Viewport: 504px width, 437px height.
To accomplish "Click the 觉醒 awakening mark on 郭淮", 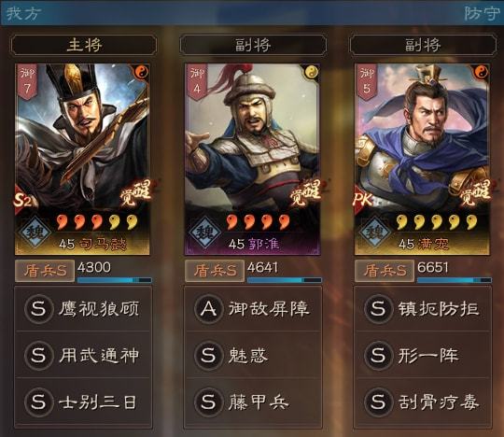I will coord(306,193).
